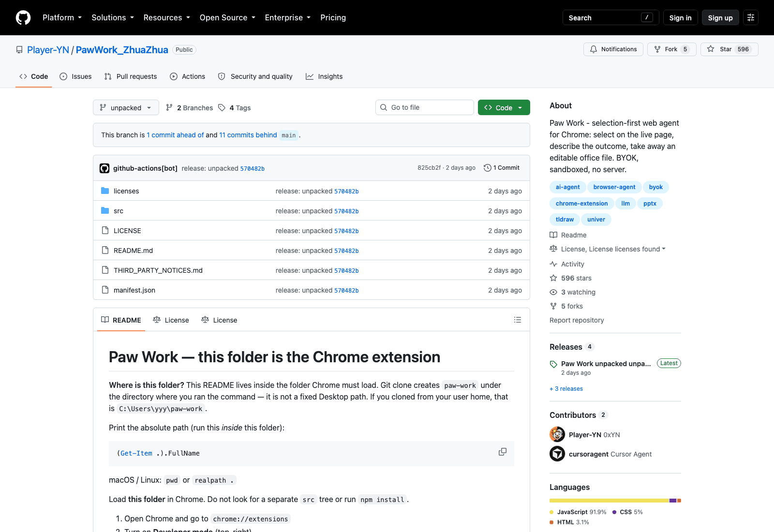Switch to the Issues tab
774x532 pixels.
[x=75, y=76]
